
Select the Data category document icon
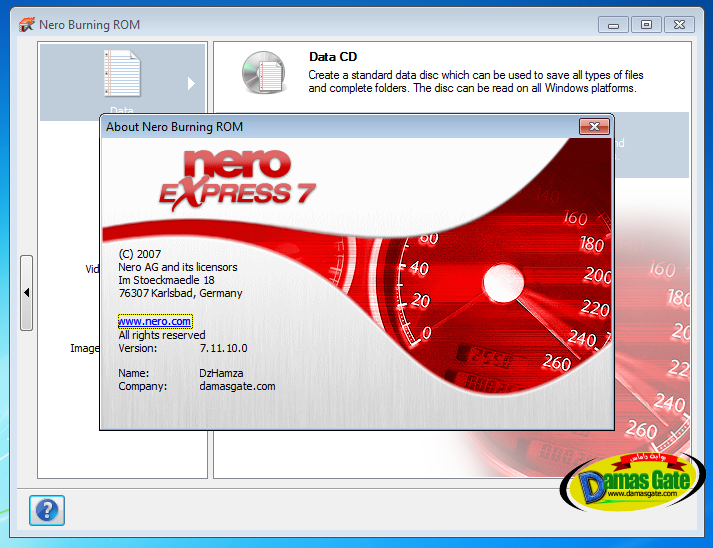click(122, 73)
